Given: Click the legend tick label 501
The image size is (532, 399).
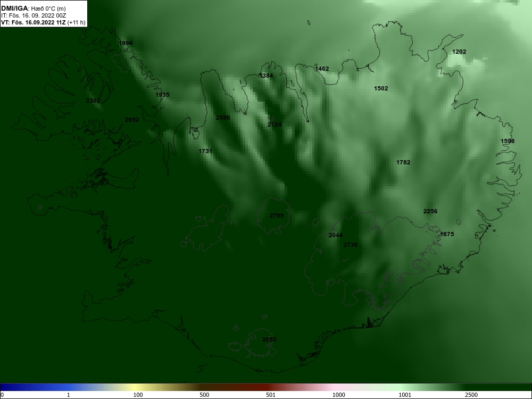Looking at the screenshot, I should 271,395.
